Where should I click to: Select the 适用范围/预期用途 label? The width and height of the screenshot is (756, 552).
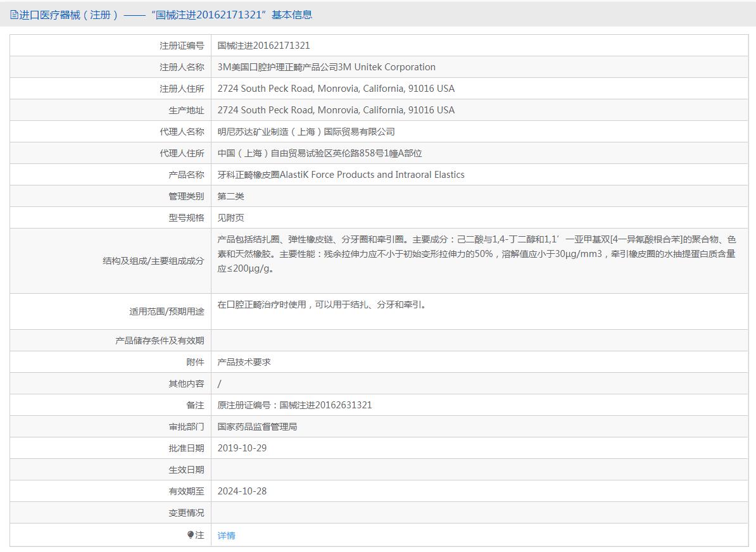[167, 312]
